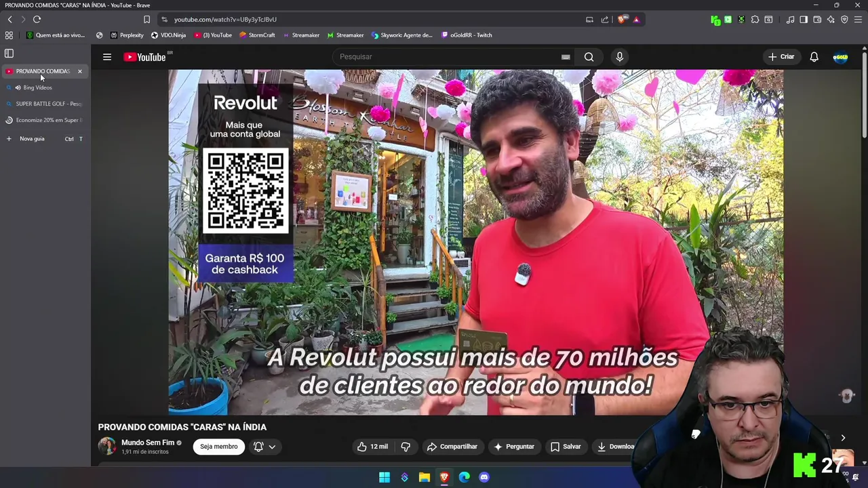Click the 'Salvar' save button

pyautogui.click(x=566, y=447)
